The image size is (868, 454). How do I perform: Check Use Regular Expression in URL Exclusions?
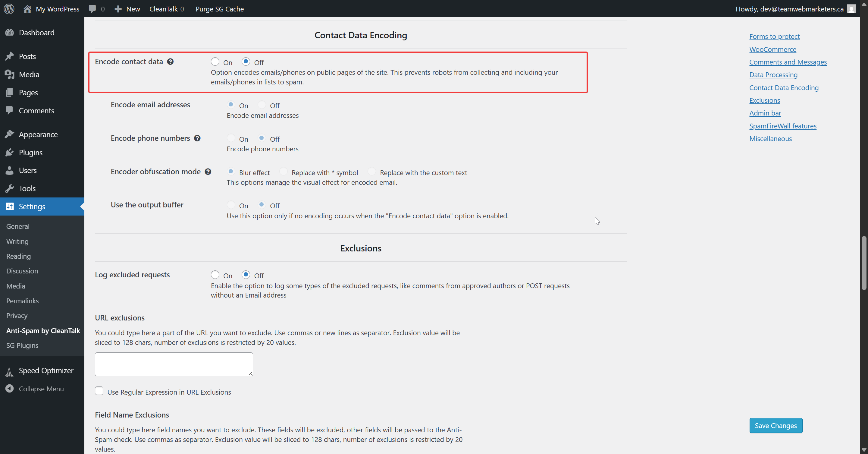point(99,391)
